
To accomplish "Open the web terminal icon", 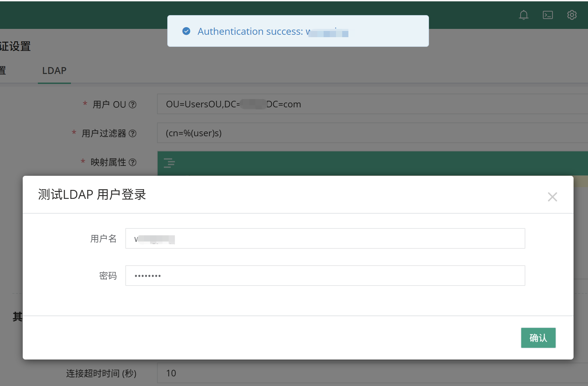I will click(548, 15).
